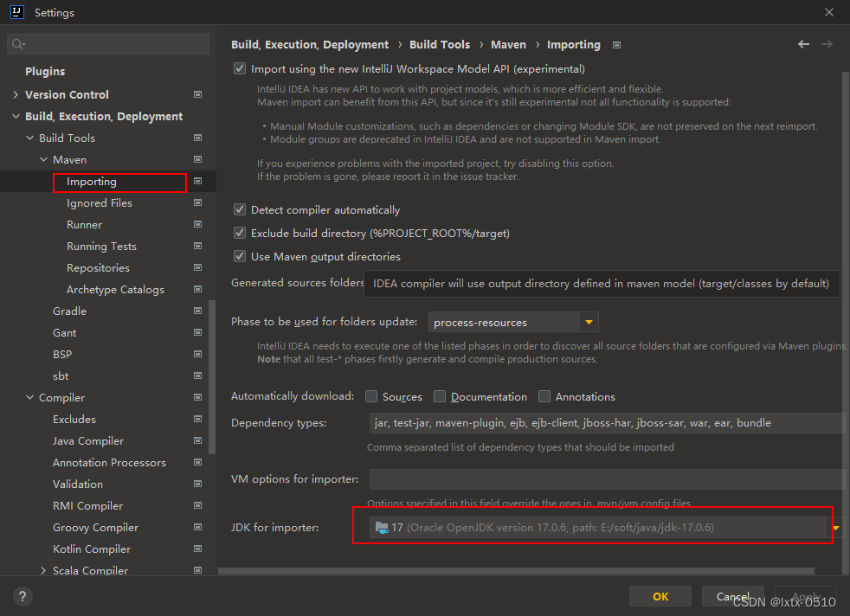This screenshot has width=850, height=616.
Task: Enable automatic download of Sources
Action: pyautogui.click(x=371, y=396)
